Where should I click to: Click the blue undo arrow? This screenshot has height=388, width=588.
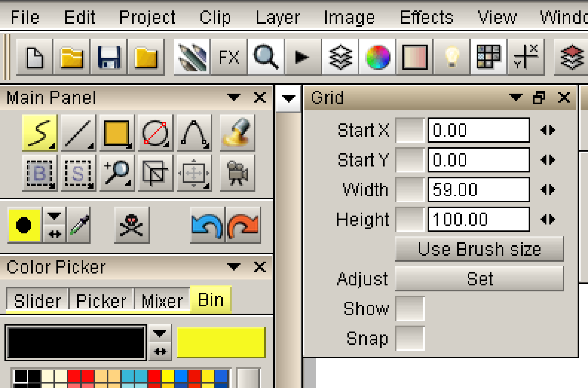click(207, 225)
